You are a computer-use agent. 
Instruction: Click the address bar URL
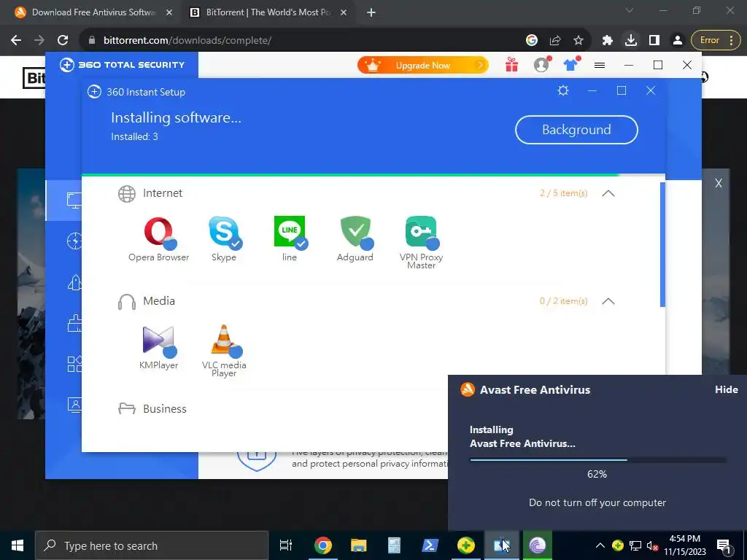(x=187, y=41)
